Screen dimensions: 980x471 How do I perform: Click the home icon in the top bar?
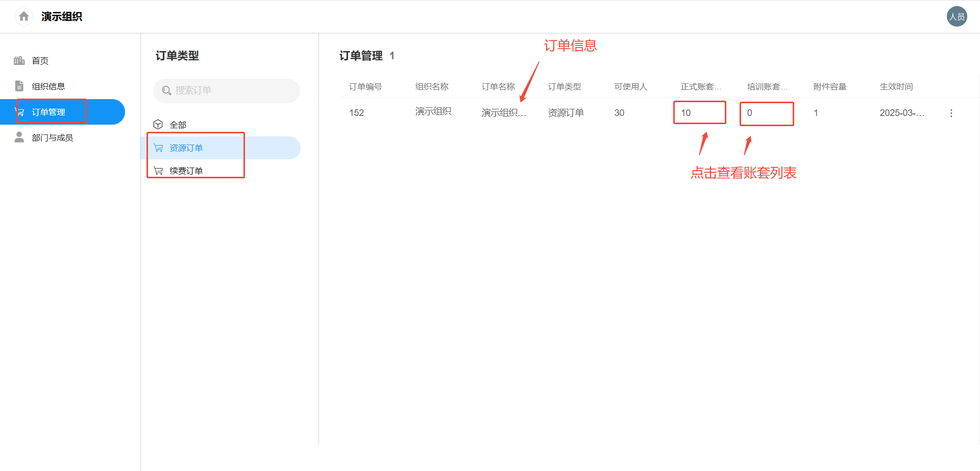(x=23, y=16)
